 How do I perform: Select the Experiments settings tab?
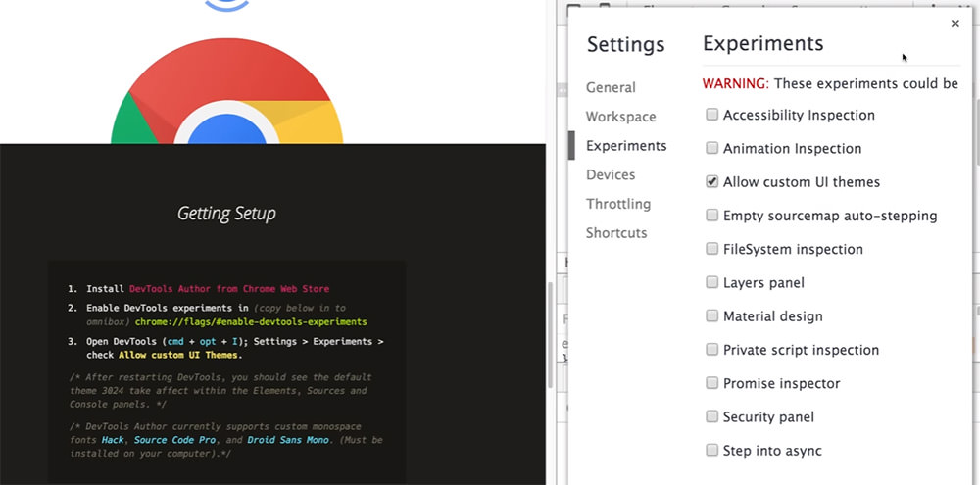coord(626,146)
